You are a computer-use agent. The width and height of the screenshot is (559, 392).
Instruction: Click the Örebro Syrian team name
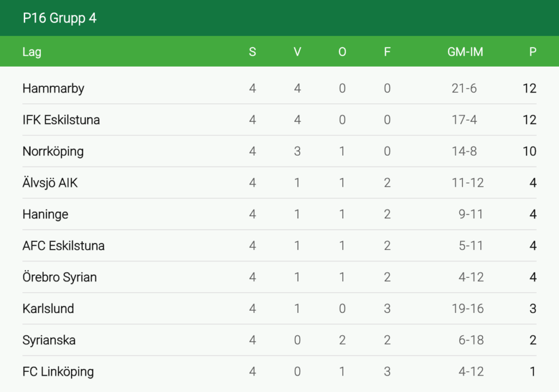[x=60, y=277]
